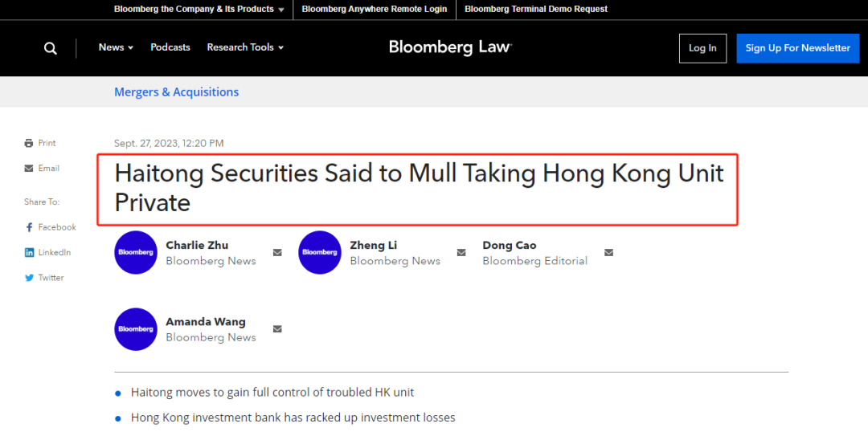
Task: Click the Log In button
Action: tap(702, 48)
